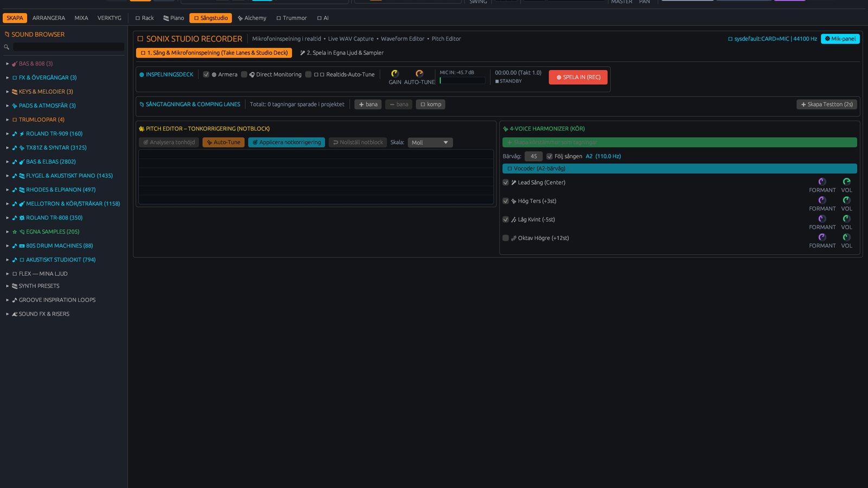This screenshot has height=488, width=868.
Task: Click the Mik-panel button
Action: pos(840,38)
